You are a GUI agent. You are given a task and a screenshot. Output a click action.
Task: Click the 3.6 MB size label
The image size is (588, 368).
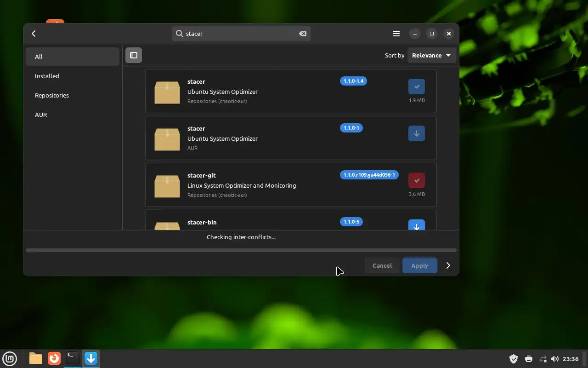(x=417, y=194)
